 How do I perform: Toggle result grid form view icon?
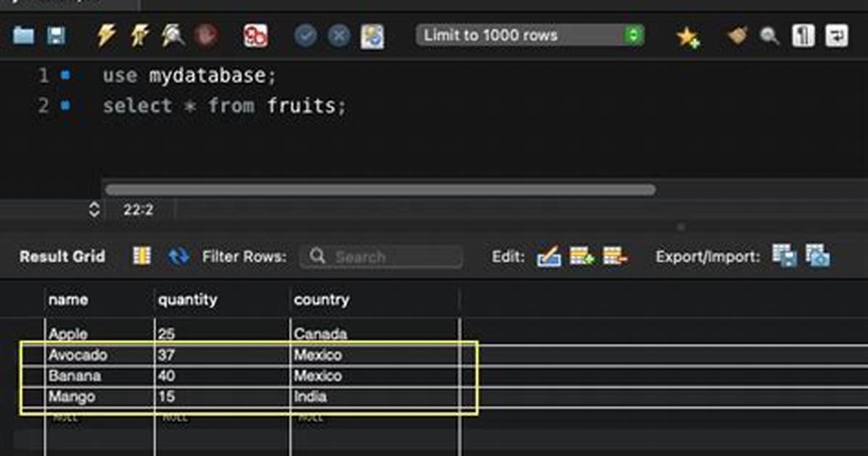(x=142, y=256)
